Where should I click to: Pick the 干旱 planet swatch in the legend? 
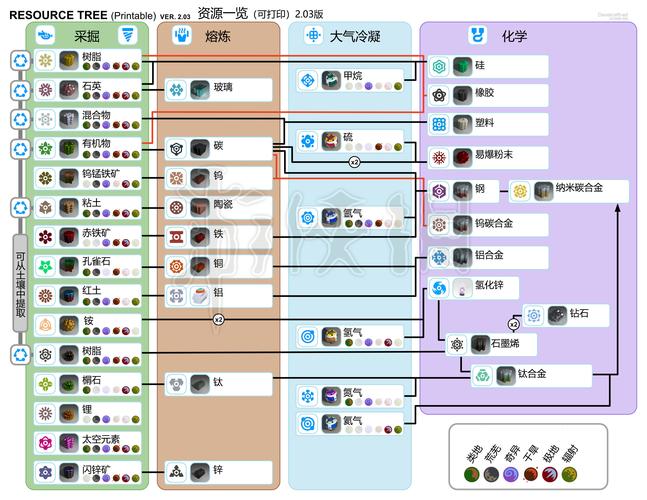[530, 474]
